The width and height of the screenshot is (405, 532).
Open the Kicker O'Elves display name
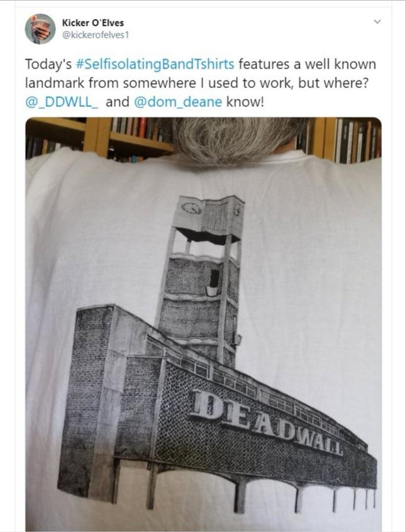pos(93,23)
